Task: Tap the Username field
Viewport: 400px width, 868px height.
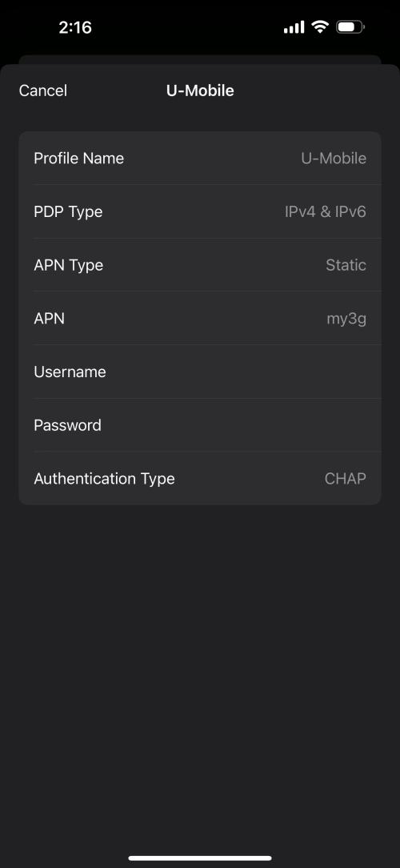Action: (x=200, y=372)
